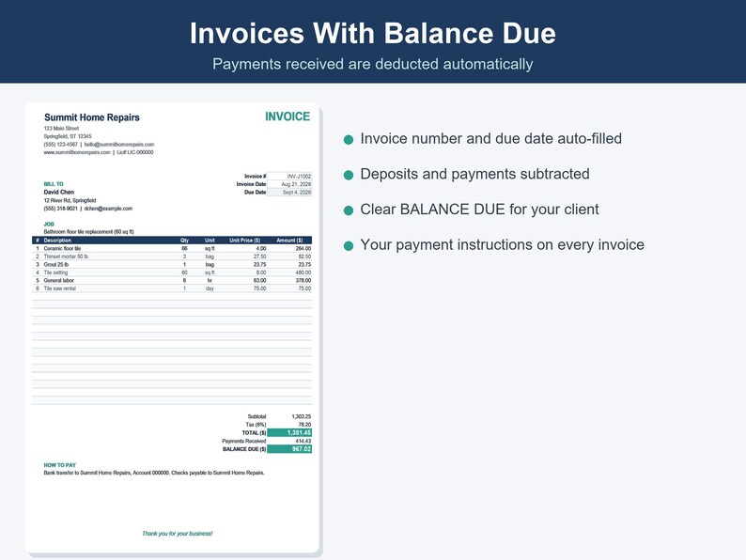Click the 'JOB' section heading
Viewport: 746px width, 560px height.
tap(49, 225)
